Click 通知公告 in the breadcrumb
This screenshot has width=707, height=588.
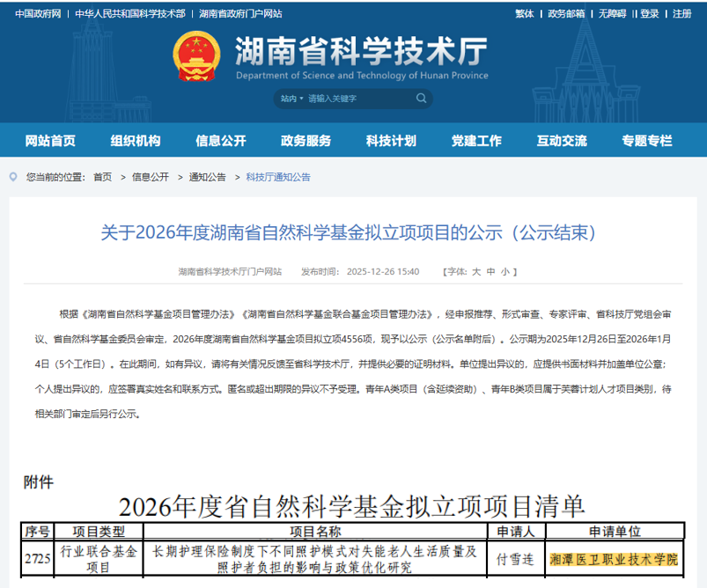208,177
